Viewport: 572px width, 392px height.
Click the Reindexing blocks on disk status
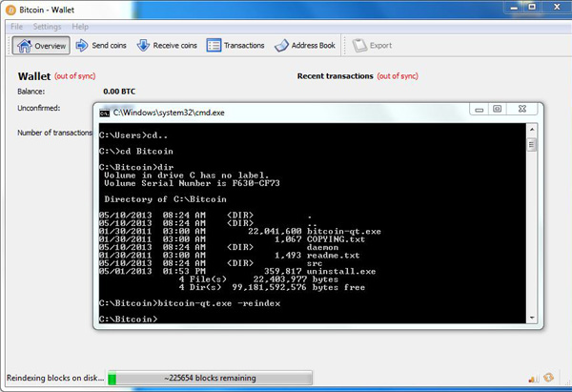pos(55,378)
